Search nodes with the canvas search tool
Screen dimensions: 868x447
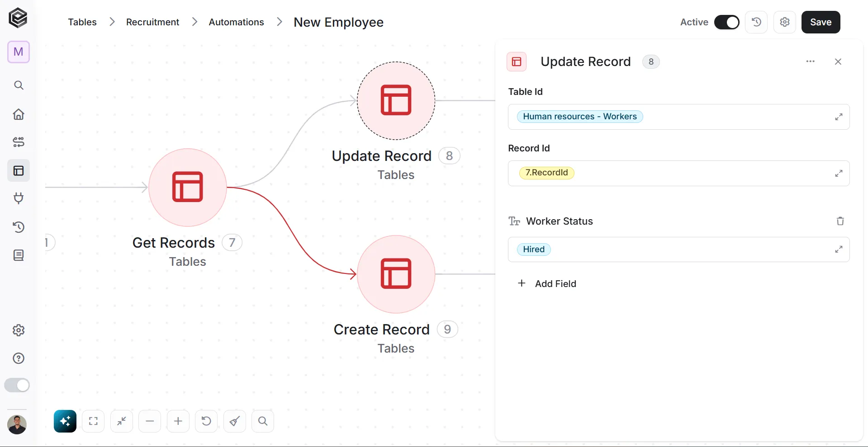[x=263, y=421]
